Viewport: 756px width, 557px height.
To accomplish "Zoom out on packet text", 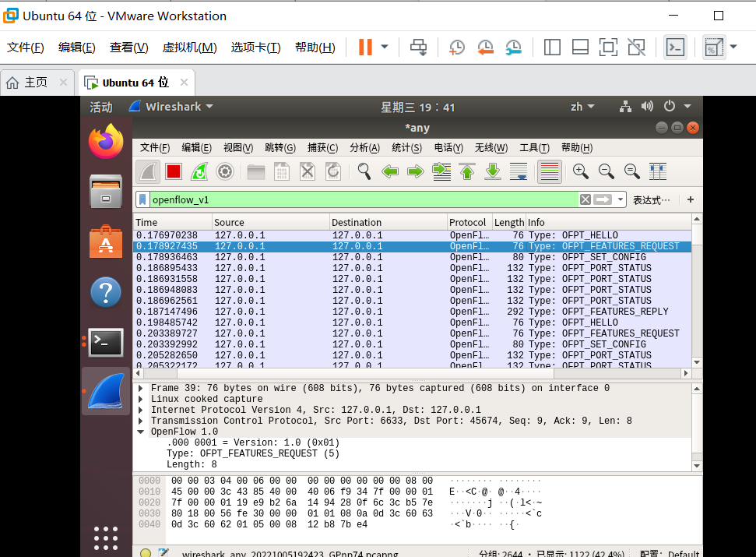I will coord(606,171).
